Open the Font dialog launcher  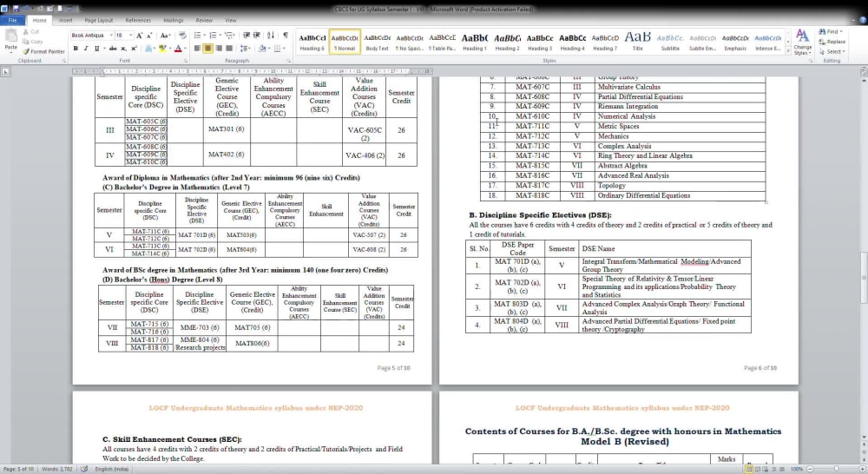pyautogui.click(x=186, y=61)
